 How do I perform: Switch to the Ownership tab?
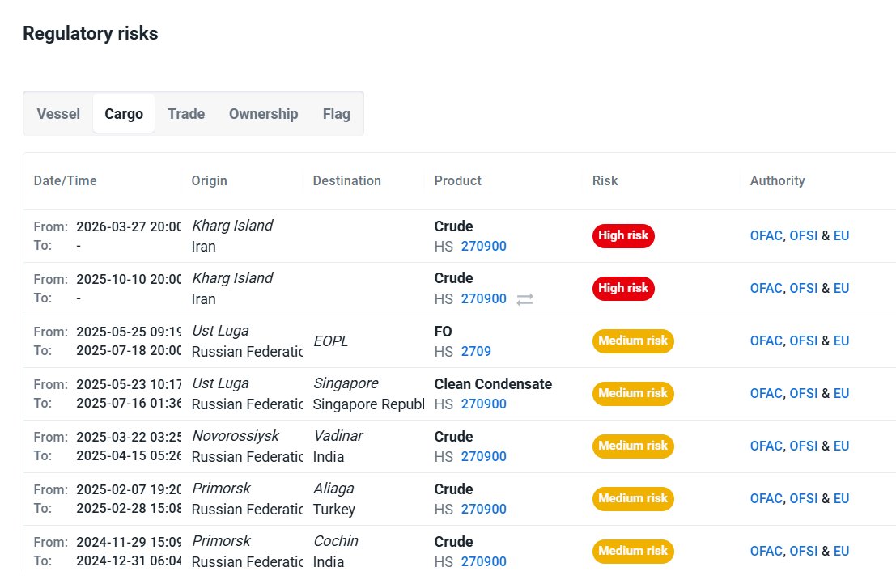(263, 113)
